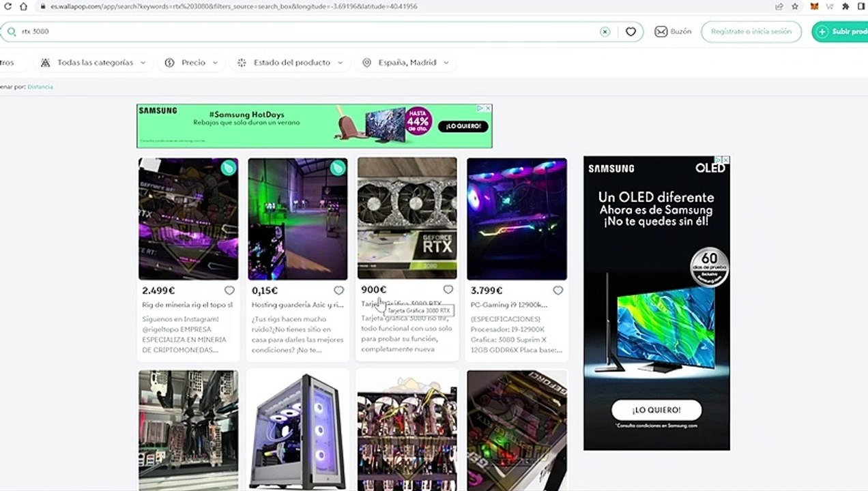Viewport: 868px width, 491px height.
Task: Click the plus icon in Subir producto
Action: 822,31
